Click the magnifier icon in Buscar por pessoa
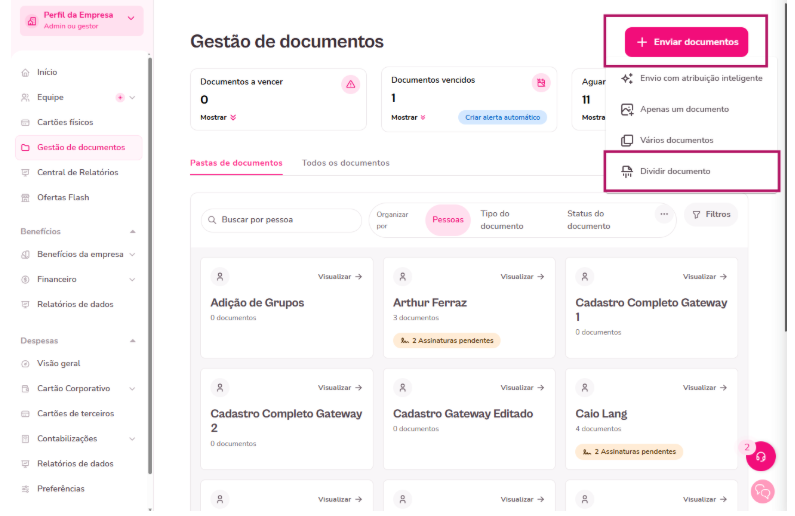Image resolution: width=795 pixels, height=516 pixels. (212, 220)
